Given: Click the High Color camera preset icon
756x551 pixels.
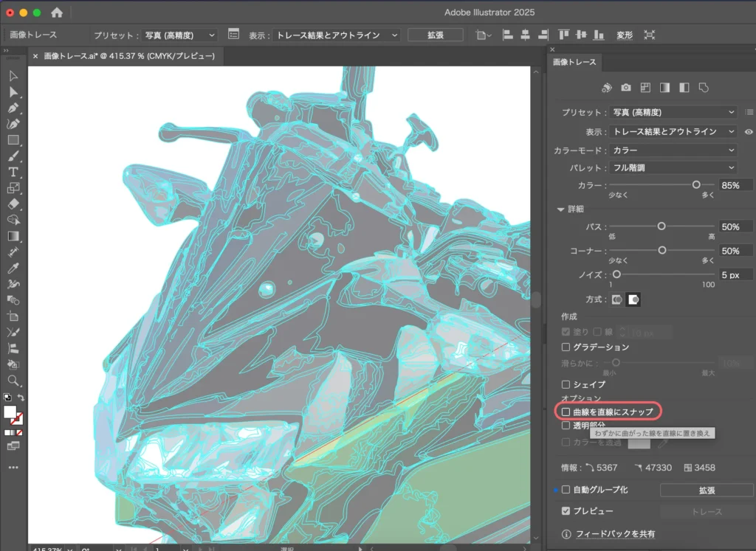Looking at the screenshot, I should tap(626, 88).
